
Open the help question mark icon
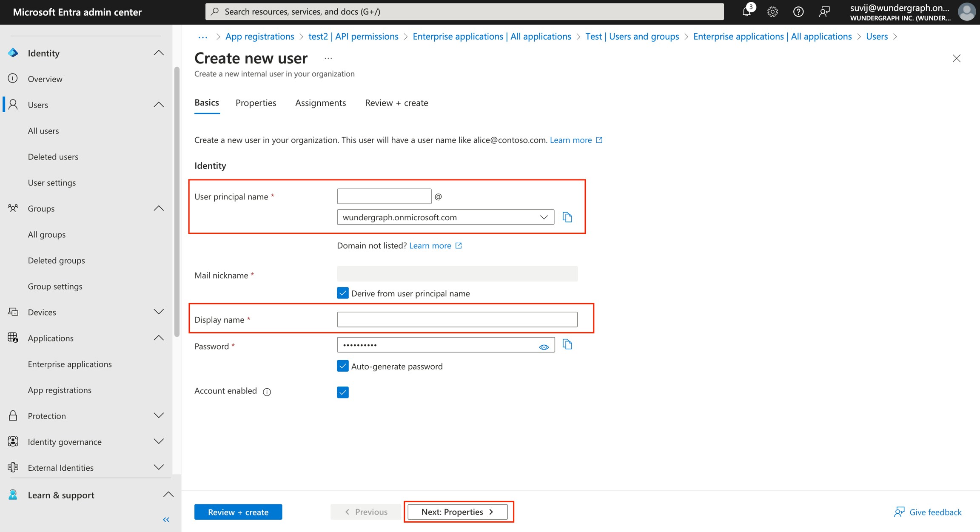[798, 11]
